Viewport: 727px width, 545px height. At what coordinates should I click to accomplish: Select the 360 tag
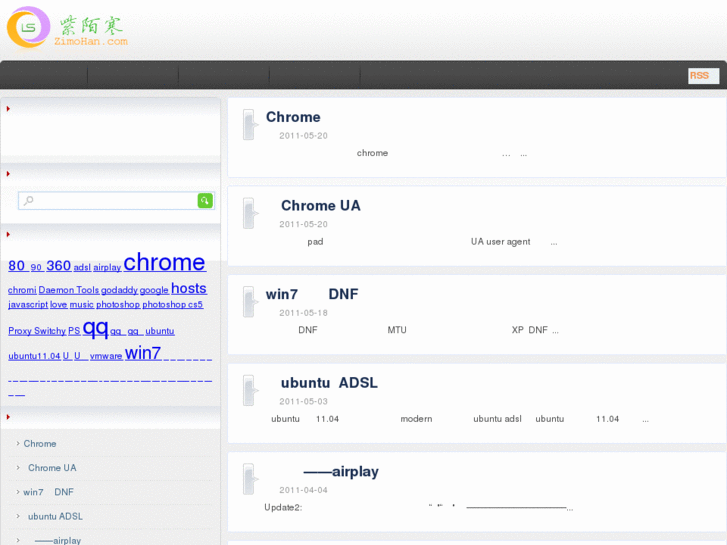click(x=58, y=266)
